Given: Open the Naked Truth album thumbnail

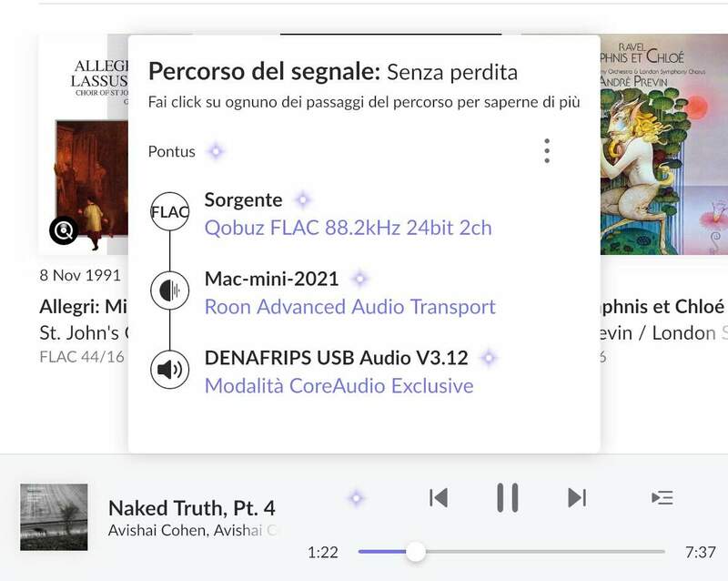Looking at the screenshot, I should (x=54, y=516).
